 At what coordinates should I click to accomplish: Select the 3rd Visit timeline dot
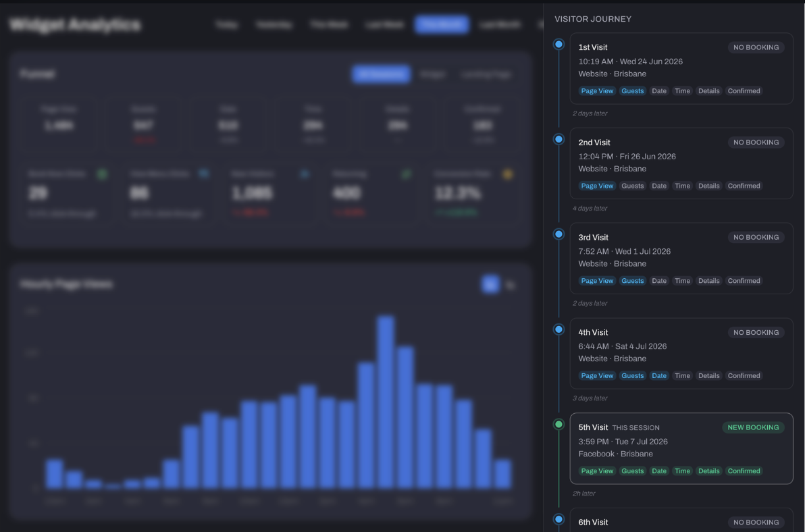click(x=559, y=234)
